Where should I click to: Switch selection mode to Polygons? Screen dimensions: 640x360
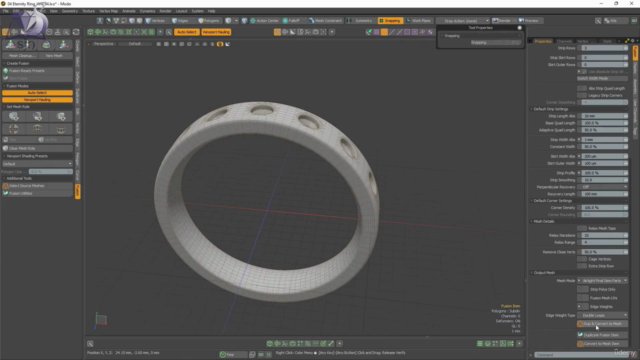pos(209,20)
